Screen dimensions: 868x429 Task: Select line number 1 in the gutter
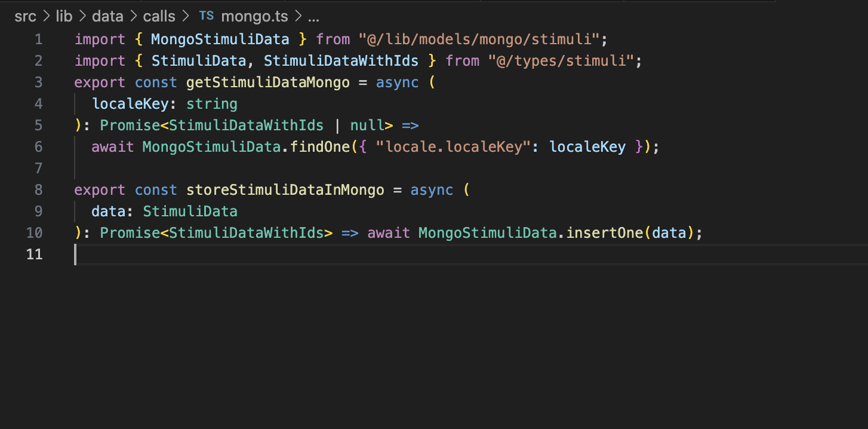(39, 39)
